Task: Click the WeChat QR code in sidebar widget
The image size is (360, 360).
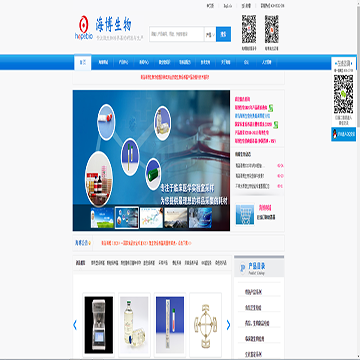Action: pyautogui.click(x=343, y=94)
